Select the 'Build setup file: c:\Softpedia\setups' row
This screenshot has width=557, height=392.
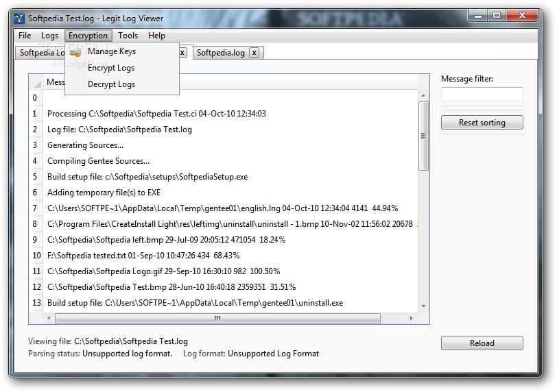(x=230, y=177)
